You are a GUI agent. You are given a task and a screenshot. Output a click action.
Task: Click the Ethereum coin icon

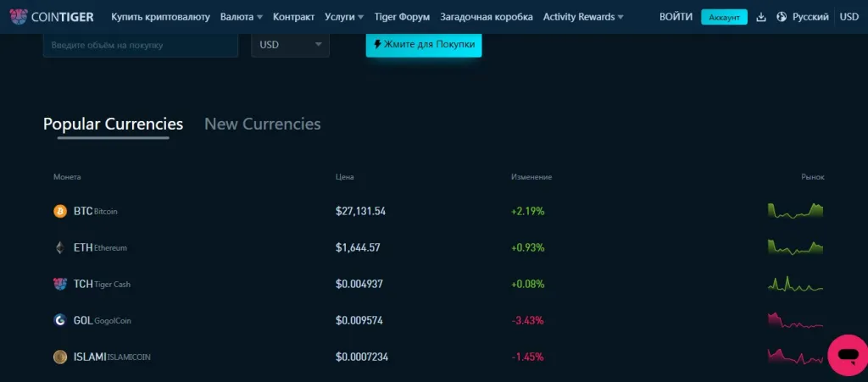(60, 247)
